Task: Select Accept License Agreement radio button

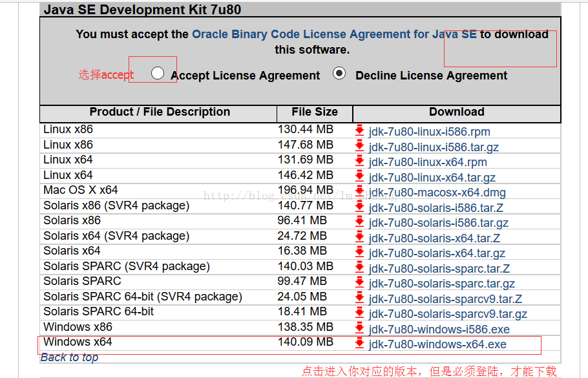Action: [x=158, y=73]
